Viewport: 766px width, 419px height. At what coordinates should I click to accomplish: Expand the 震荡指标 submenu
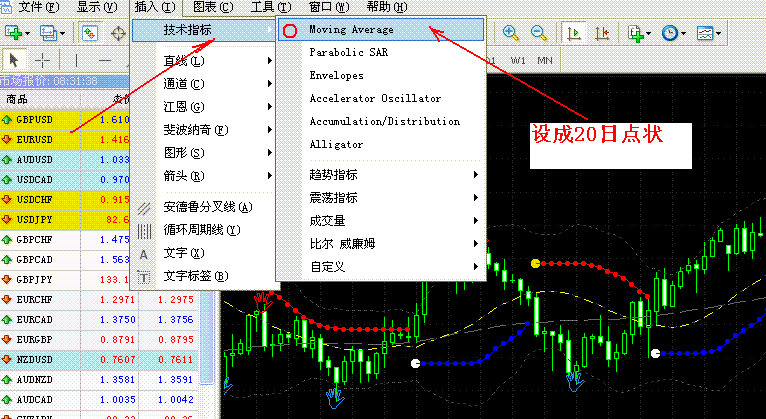click(x=381, y=197)
